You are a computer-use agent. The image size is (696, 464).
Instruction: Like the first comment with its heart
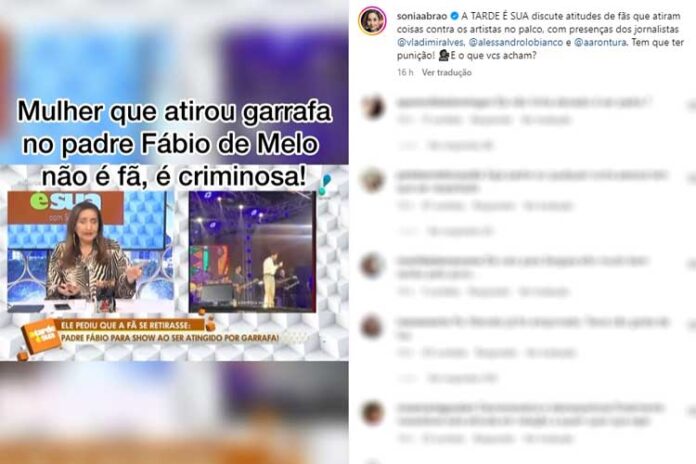692,105
